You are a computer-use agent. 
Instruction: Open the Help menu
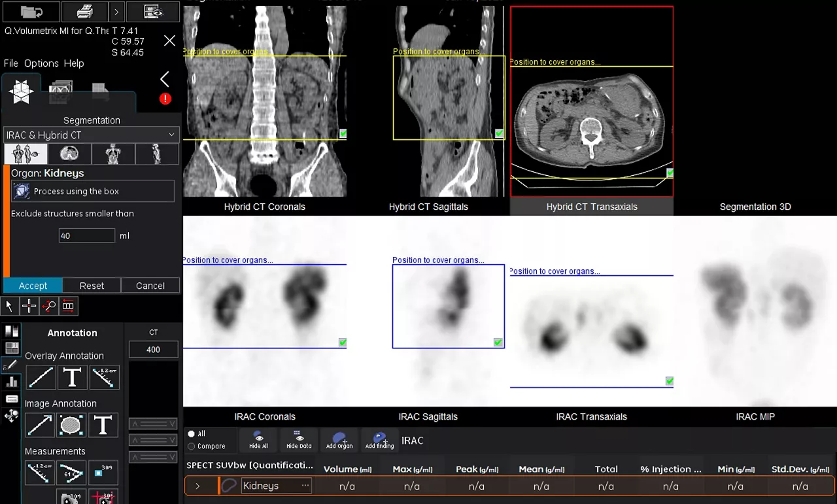(x=74, y=63)
